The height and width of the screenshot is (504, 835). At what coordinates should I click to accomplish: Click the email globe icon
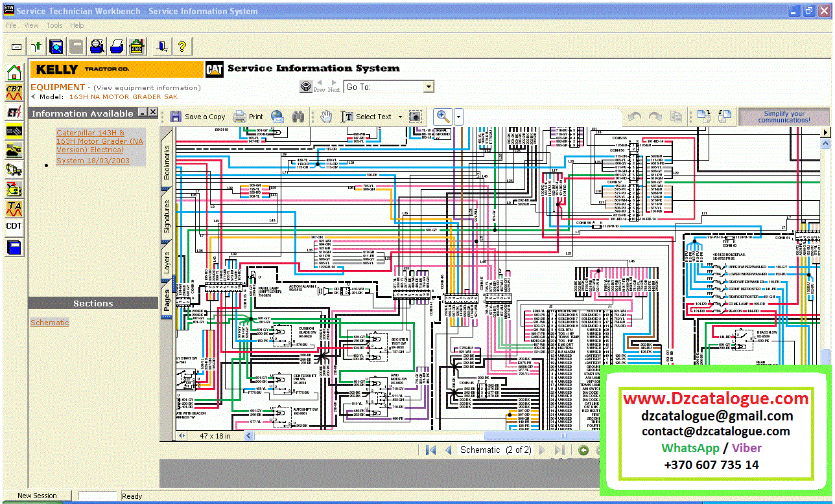(x=277, y=117)
